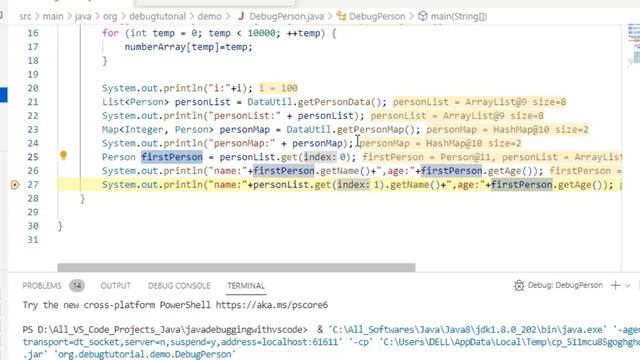Click the highlighted firstPerson variable on line 25
Viewport: 640px width, 360px height.
point(172,157)
